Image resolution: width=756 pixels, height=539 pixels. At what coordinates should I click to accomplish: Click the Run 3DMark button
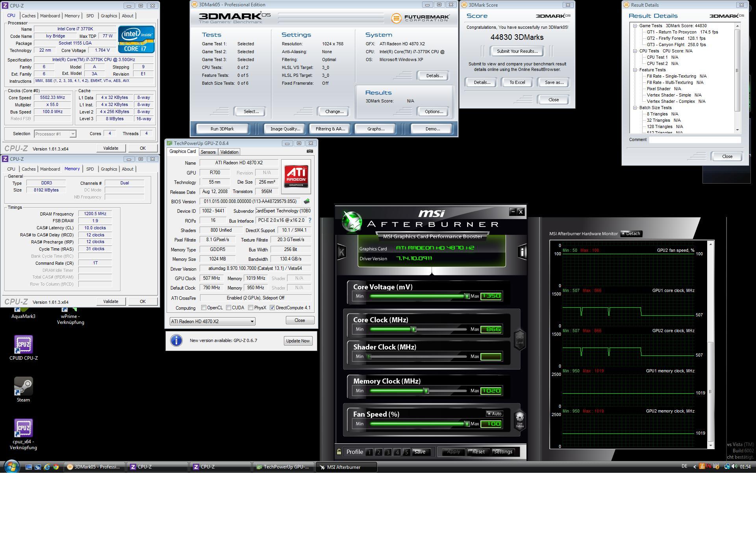222,129
